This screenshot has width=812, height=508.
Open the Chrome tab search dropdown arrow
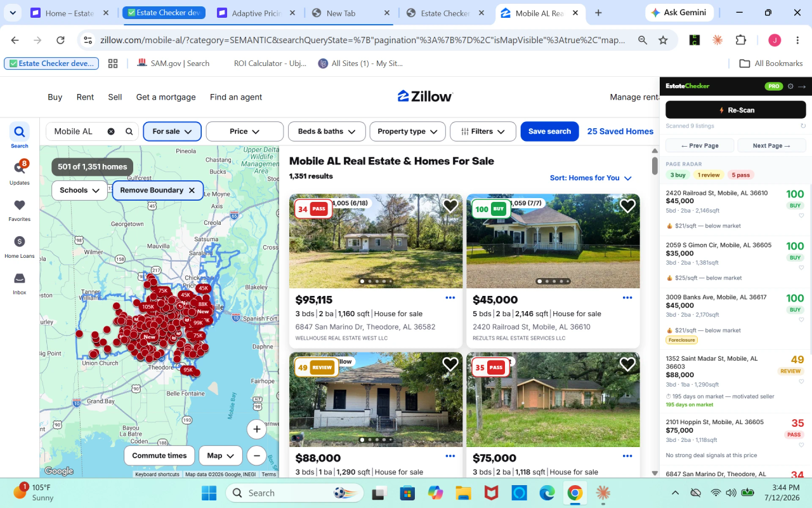[13, 13]
